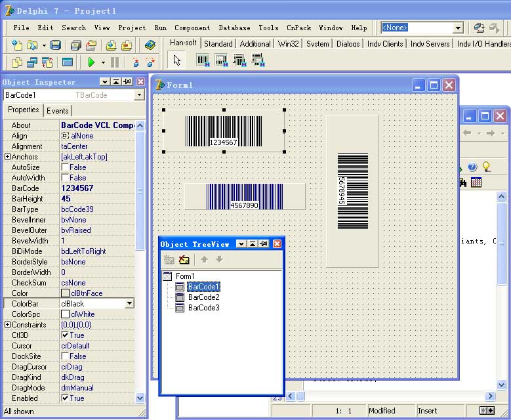Click Remove File from Project icon

point(127,45)
